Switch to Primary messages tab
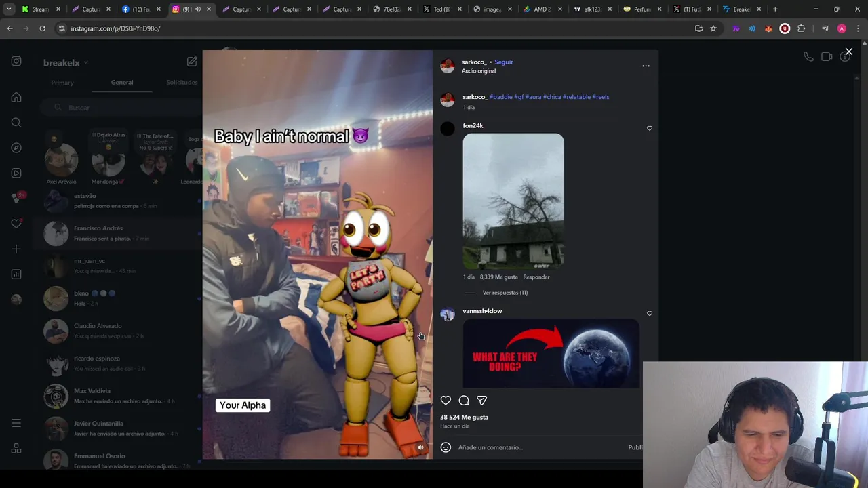The image size is (868, 488). [62, 83]
